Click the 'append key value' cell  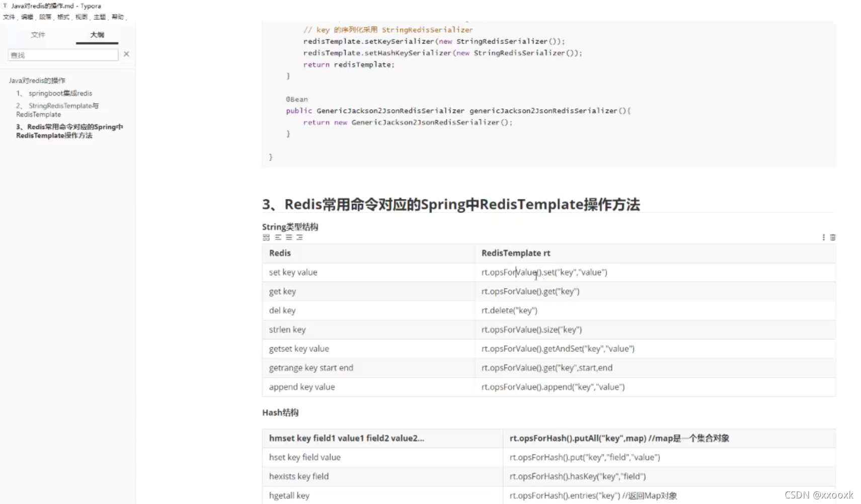tap(368, 387)
